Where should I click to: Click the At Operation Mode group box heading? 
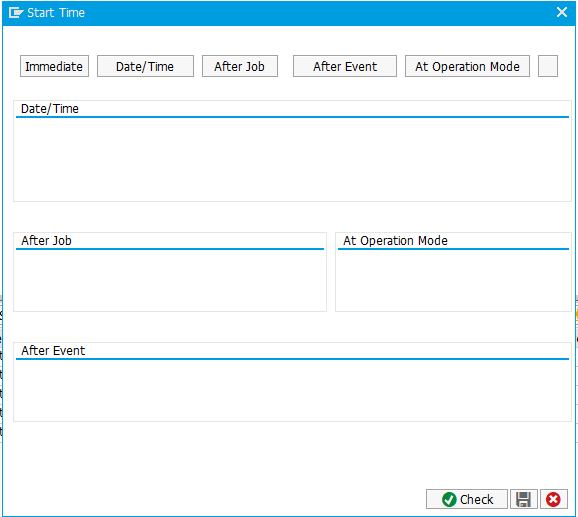coord(395,241)
